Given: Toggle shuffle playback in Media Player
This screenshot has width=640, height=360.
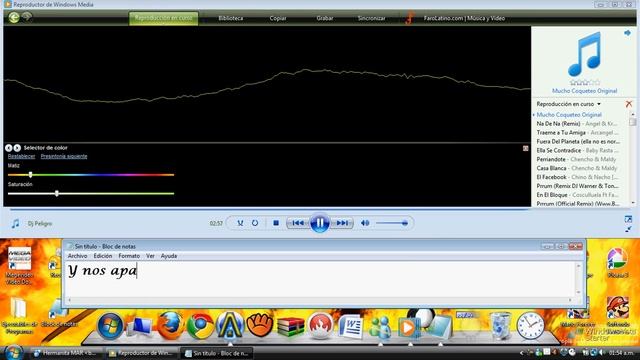Looking at the screenshot, I should pyautogui.click(x=240, y=223).
